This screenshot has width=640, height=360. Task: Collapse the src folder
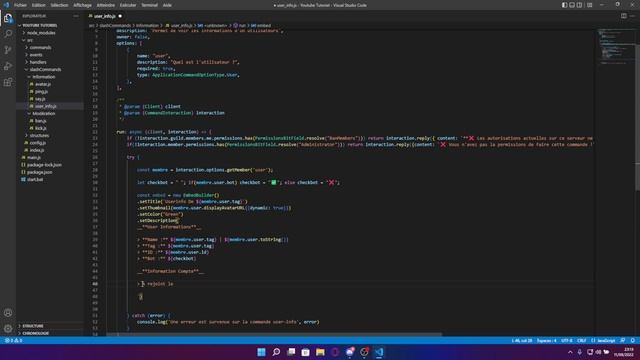[x=49, y=40]
